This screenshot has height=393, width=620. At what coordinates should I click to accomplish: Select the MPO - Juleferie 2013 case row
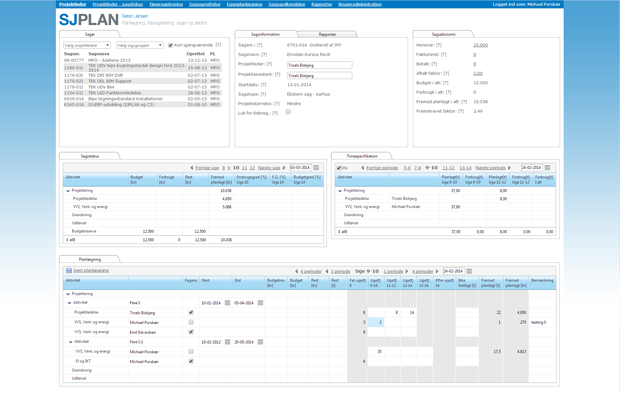142,60
